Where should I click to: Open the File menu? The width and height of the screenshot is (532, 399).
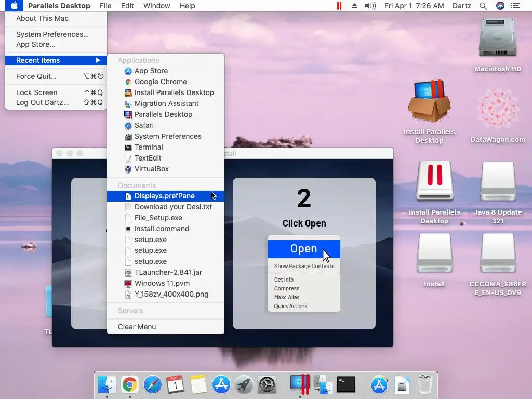click(105, 6)
